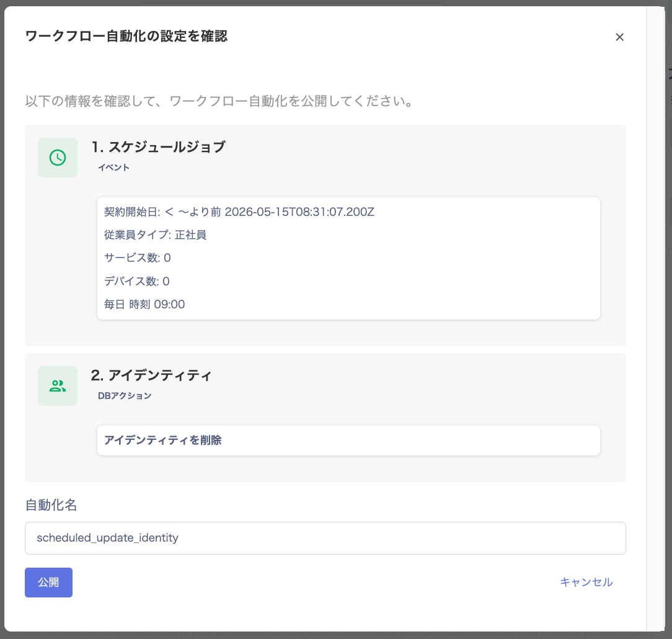Click the dialog title ワークフロー自動化の設定を確認
Image resolution: width=672 pixels, height=639 pixels.
click(x=126, y=36)
